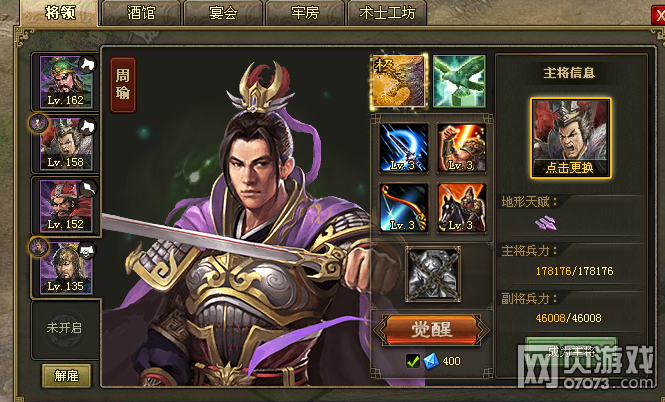The image size is (665, 402).
Task: Click the orange 觉醒 button
Action: point(432,329)
